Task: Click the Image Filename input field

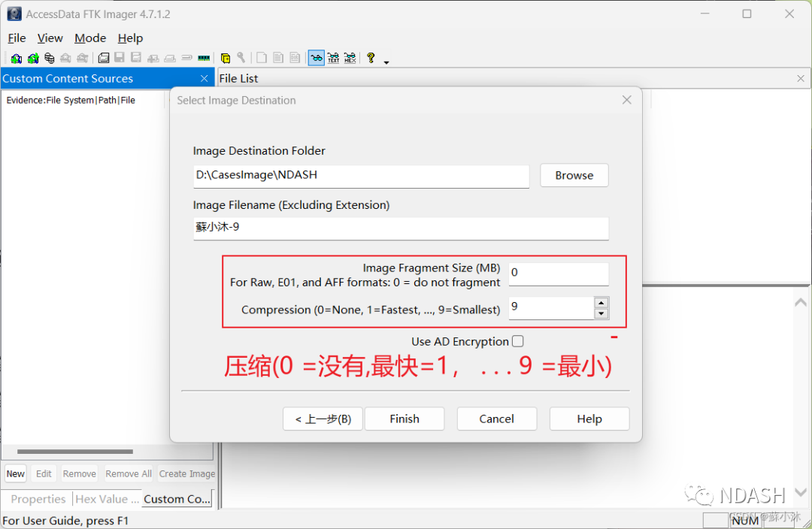Action: [401, 228]
